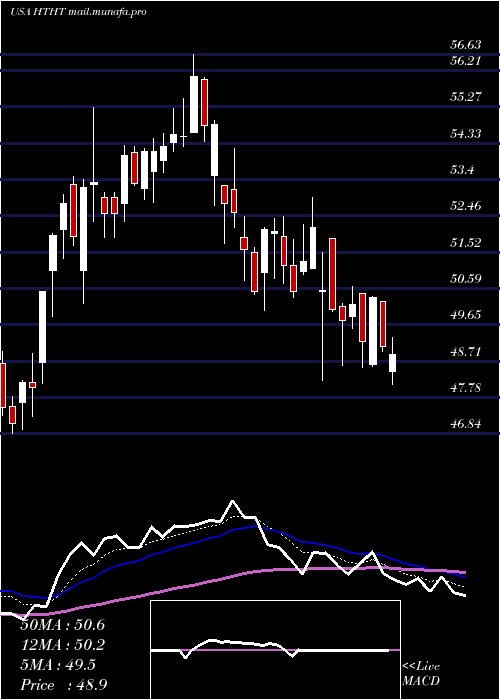This screenshot has width=500, height=700.
Task: Click inside the MACD inset chart box
Action: 275,650
